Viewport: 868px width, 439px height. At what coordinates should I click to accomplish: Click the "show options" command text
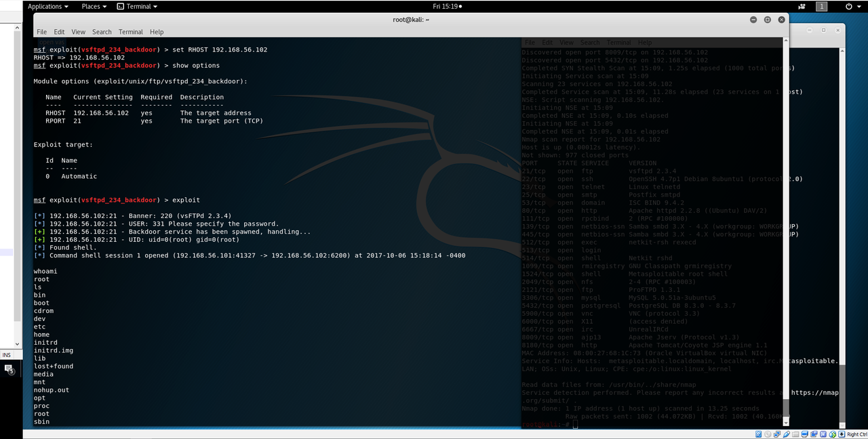(x=196, y=66)
